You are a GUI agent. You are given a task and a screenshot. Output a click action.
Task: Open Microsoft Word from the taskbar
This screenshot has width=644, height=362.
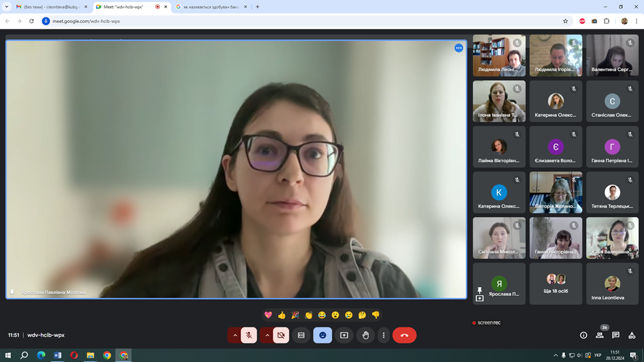58,355
